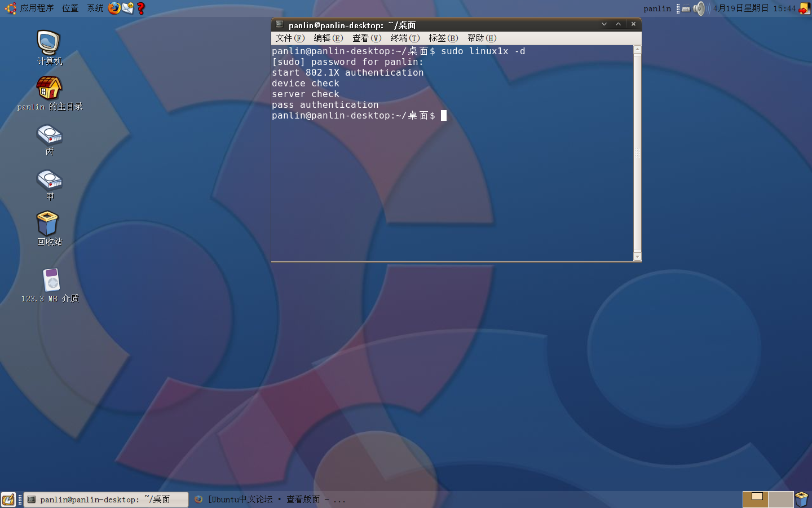812x508 pixels.
Task: Open terminal File (文件) menu
Action: (x=290, y=38)
